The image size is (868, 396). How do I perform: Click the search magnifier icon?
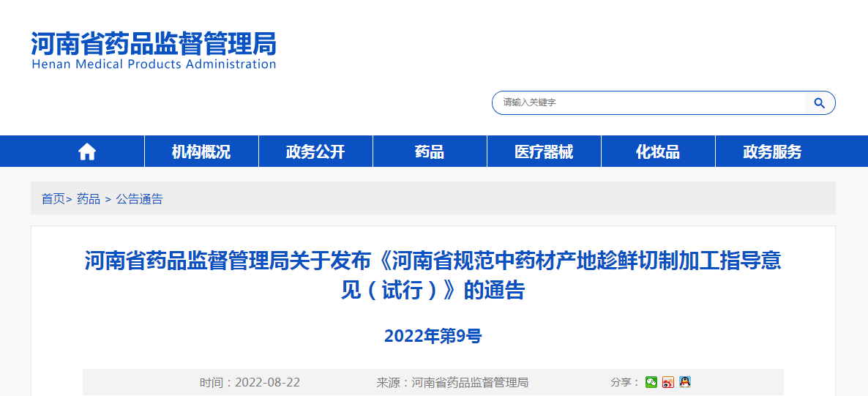tap(819, 103)
